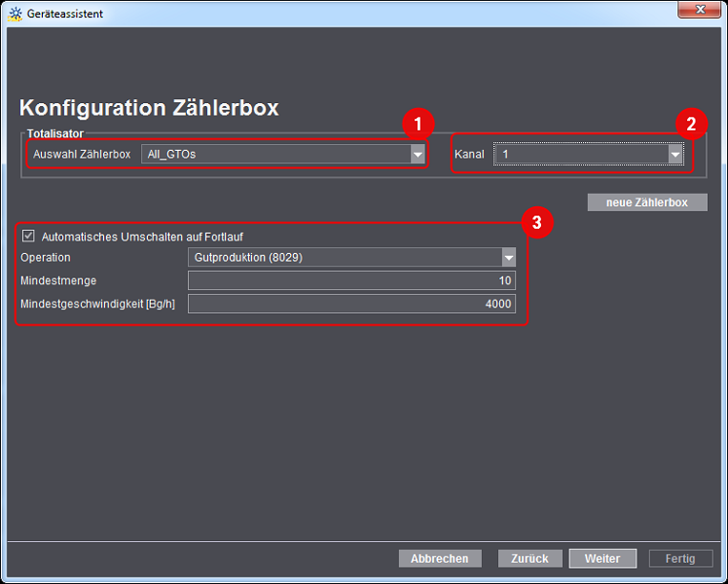The width and height of the screenshot is (728, 584).
Task: Open the Operation dropdown showing Gutproduktion (8029)
Action: (x=507, y=257)
